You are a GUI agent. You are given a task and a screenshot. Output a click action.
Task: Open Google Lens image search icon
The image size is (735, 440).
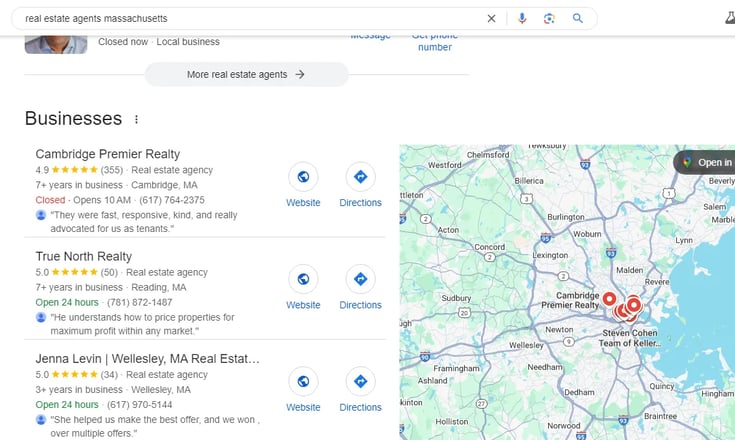[549, 18]
